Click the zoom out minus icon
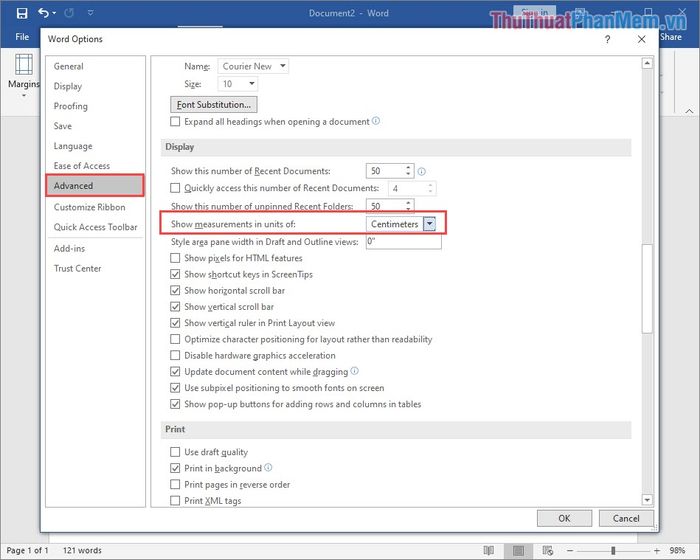The width and height of the screenshot is (700, 560). tap(570, 551)
